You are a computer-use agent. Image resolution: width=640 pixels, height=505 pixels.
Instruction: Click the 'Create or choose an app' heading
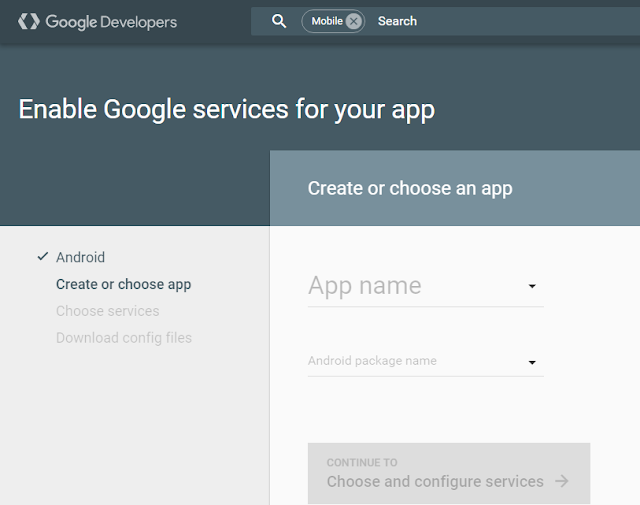[x=410, y=189]
